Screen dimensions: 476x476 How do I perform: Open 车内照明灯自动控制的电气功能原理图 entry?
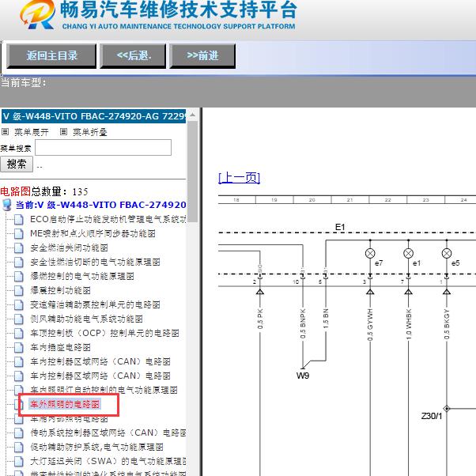[x=104, y=390]
